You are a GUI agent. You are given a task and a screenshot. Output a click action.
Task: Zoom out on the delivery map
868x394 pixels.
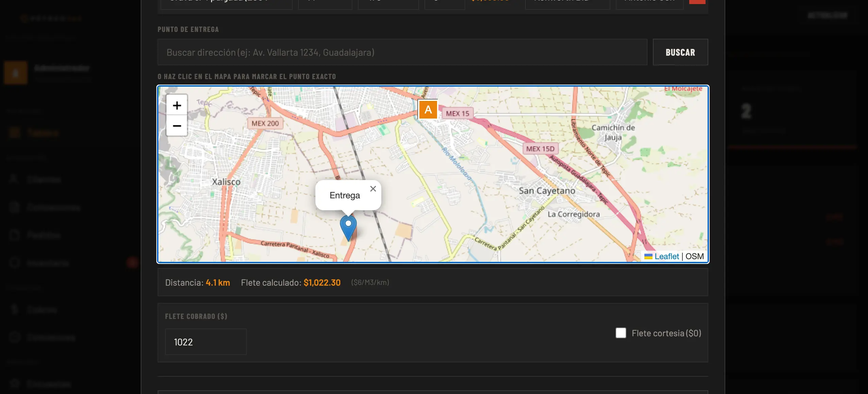pyautogui.click(x=177, y=126)
